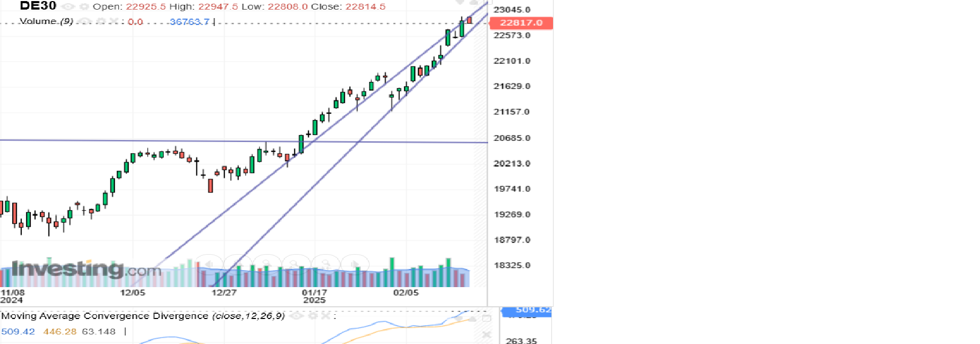The height and width of the screenshot is (344, 980).
Task: Maximize the MACD indicator pane
Action: pyautogui.click(x=487, y=318)
